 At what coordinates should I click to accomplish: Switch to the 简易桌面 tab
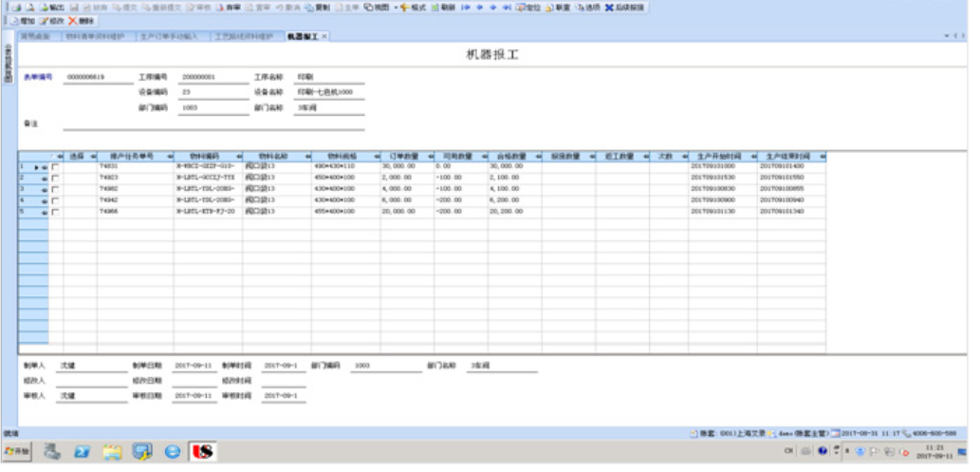coord(40,36)
